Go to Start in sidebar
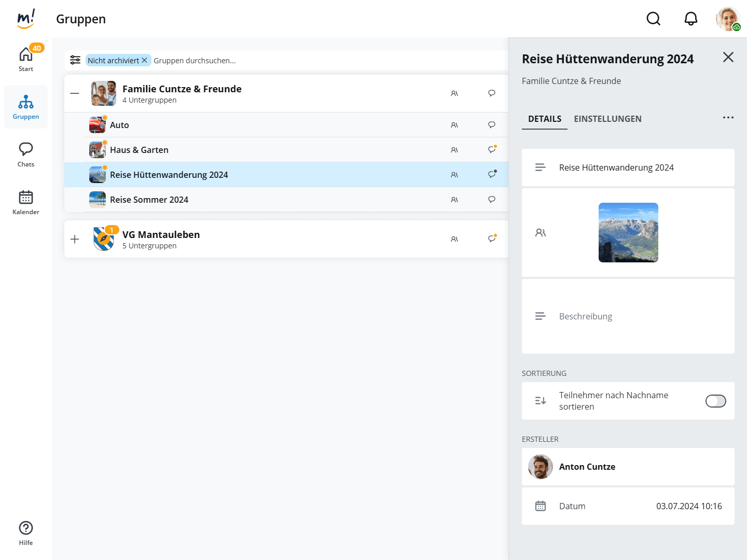Screen dimensions: 747x560 pyautogui.click(x=26, y=59)
